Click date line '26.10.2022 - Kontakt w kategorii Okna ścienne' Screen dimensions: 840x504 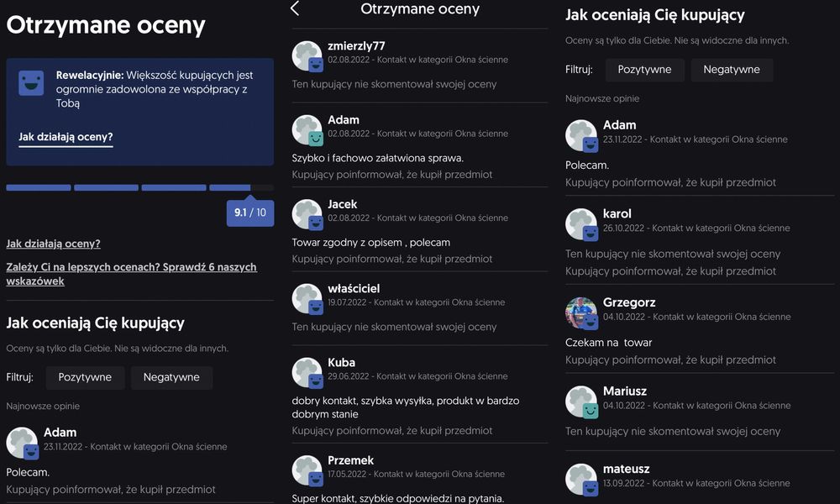click(x=696, y=228)
